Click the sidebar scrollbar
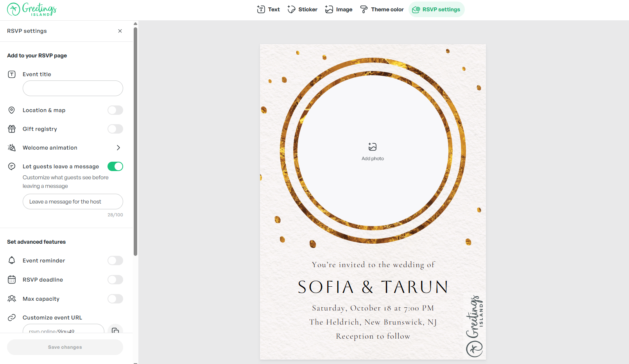 [135, 141]
